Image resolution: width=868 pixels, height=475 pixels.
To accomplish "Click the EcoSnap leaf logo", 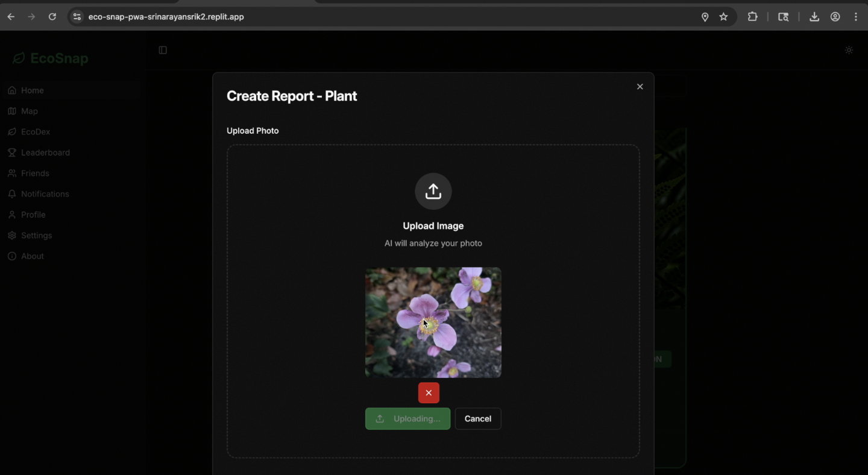I will click(19, 58).
